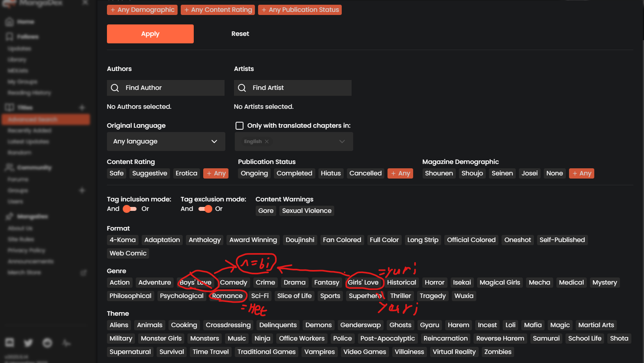Viewport: 644px width, 363px height.
Task: Switch the Tag inclusion mode toggle
Action: 129,209
